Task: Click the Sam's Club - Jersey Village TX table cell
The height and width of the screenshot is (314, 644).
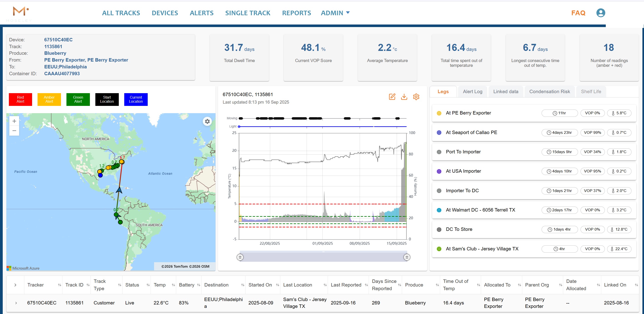Action: click(x=304, y=303)
